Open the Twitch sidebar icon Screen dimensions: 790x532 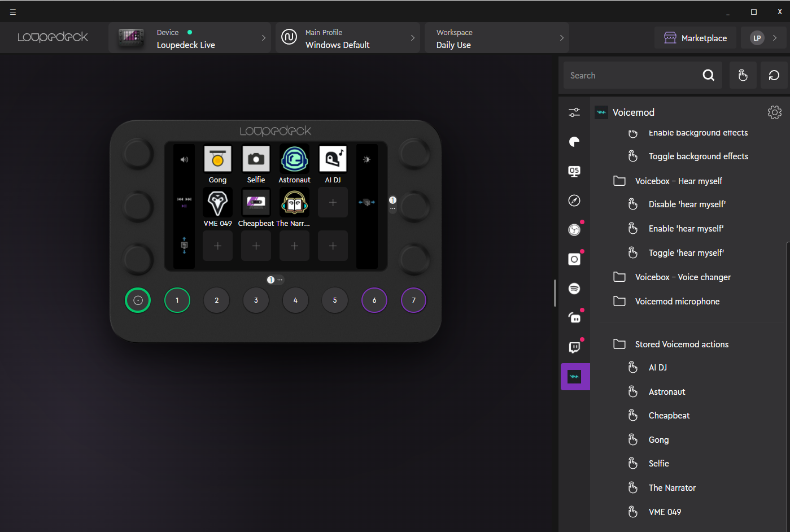(x=574, y=347)
